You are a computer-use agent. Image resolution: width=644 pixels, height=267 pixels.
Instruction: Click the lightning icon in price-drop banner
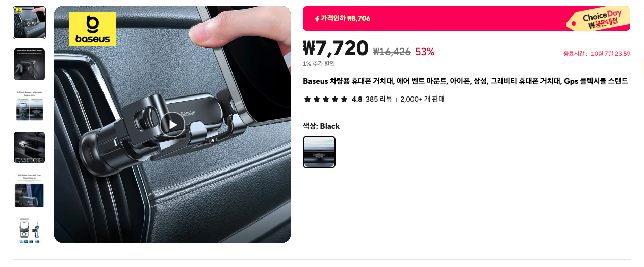click(317, 19)
